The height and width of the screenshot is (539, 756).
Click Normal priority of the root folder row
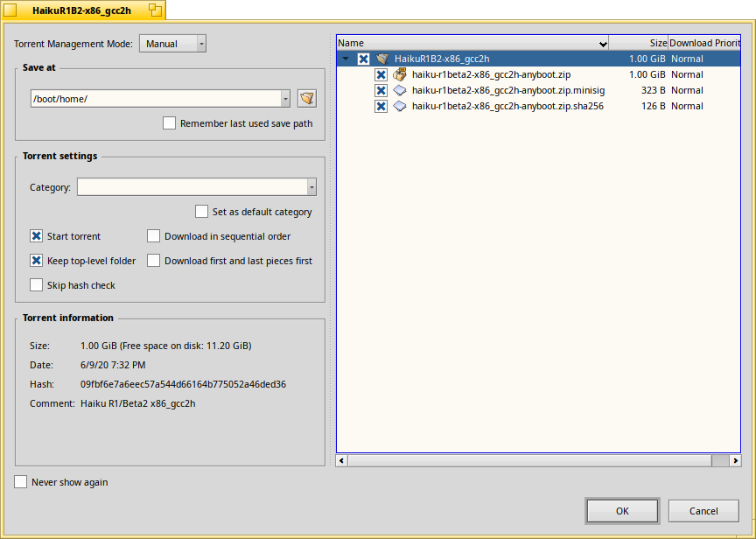(687, 59)
